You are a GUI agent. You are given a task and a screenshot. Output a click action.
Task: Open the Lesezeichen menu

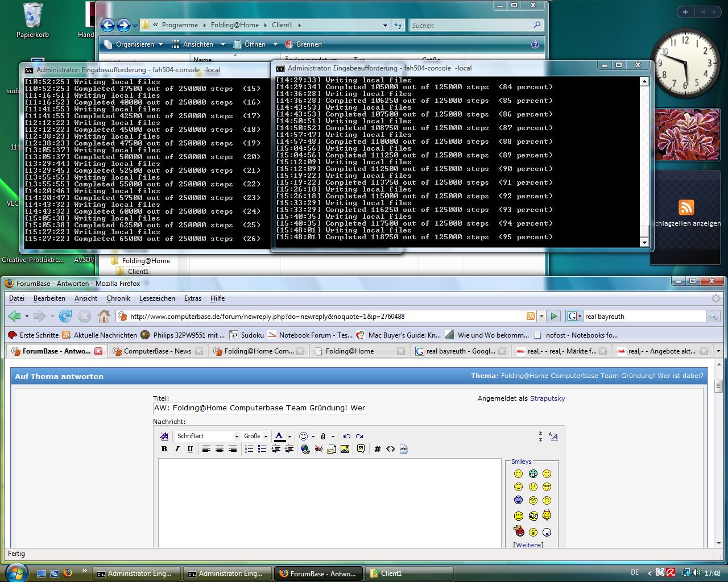tap(157, 298)
